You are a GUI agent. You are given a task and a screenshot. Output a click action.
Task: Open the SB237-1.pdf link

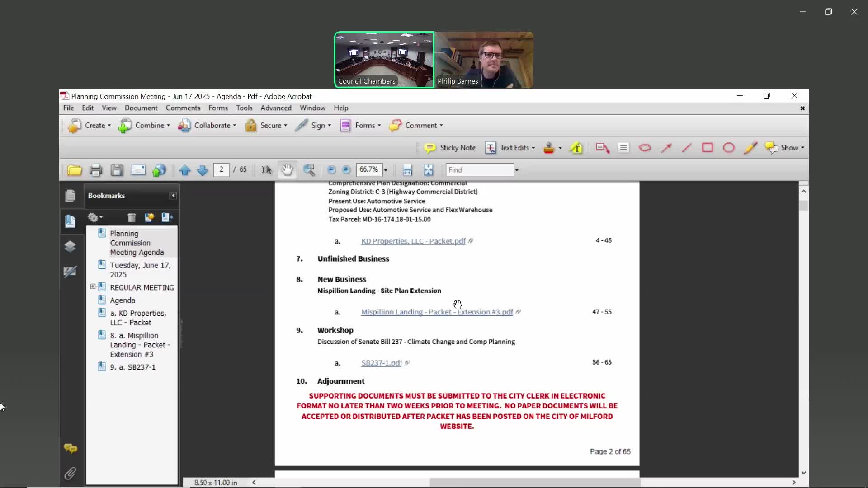coord(381,363)
